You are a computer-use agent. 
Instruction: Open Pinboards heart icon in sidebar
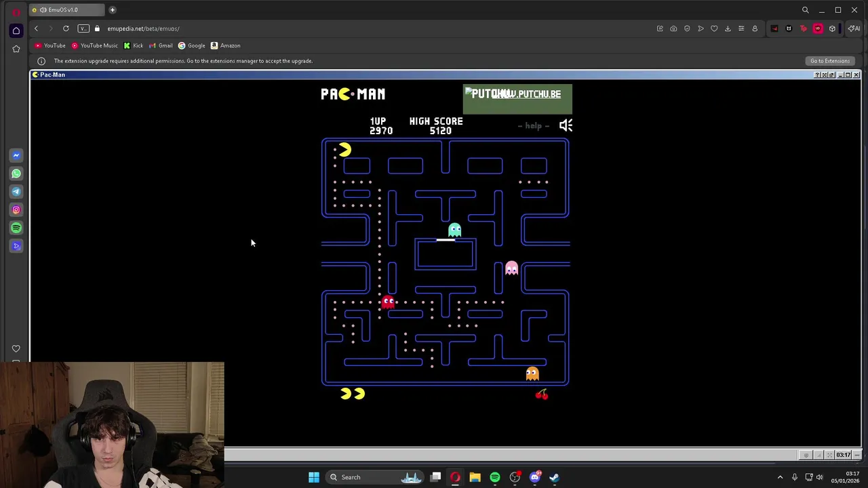tap(16, 348)
